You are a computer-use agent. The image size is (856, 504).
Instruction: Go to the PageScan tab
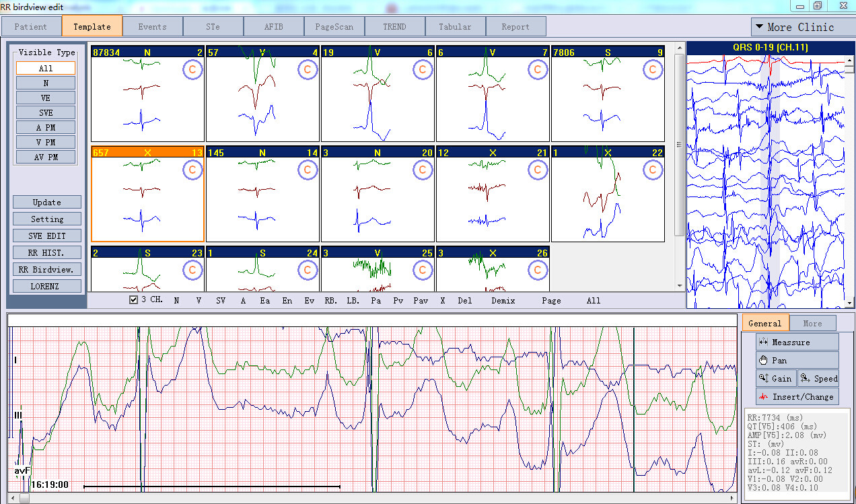point(334,27)
